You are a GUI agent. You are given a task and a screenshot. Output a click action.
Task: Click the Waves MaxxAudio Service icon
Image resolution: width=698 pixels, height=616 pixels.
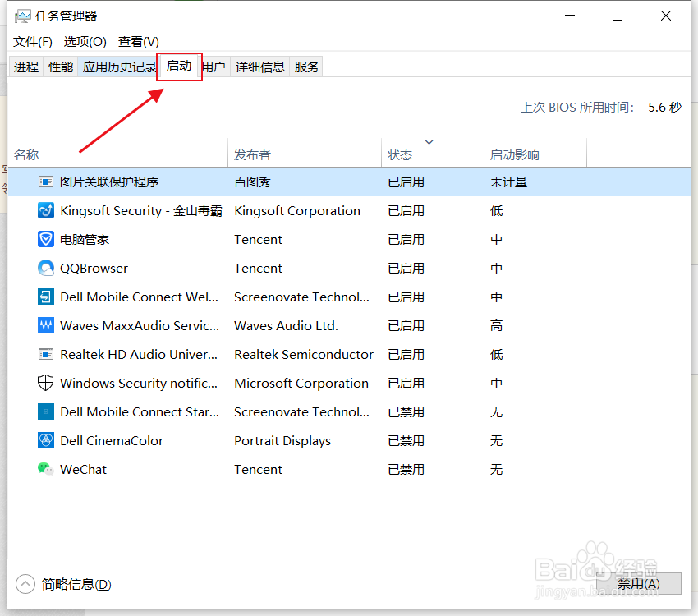(x=45, y=325)
